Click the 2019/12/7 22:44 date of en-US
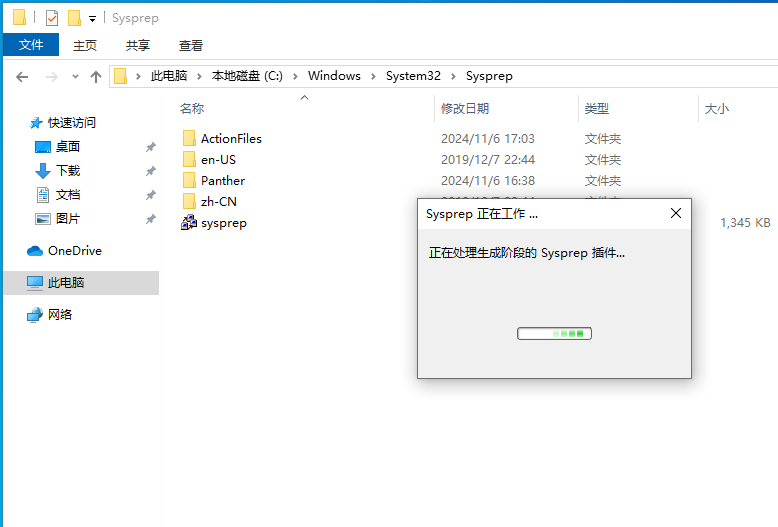The height and width of the screenshot is (527, 778). (x=488, y=160)
